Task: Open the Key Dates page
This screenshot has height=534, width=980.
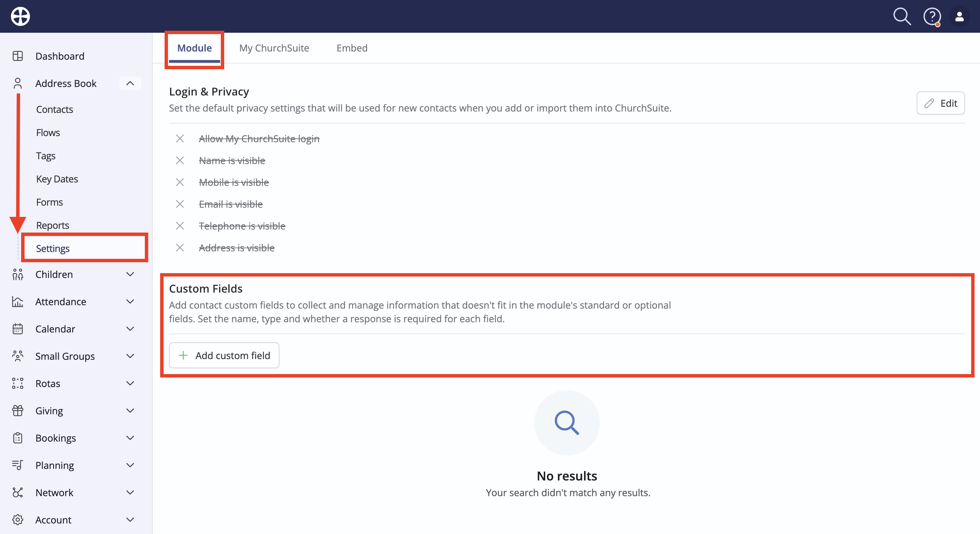Action: 57,179
